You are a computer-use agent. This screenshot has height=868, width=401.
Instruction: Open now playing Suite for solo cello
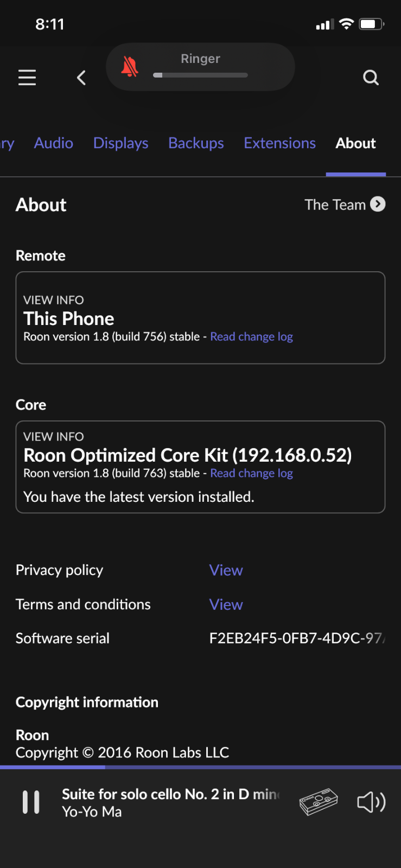[x=170, y=802]
